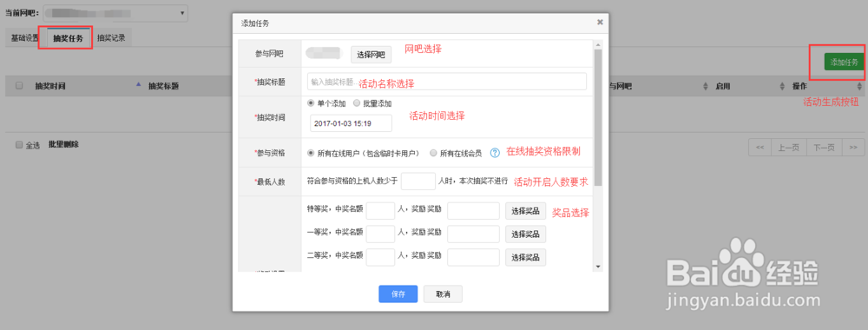Go to first page with << button

760,148
